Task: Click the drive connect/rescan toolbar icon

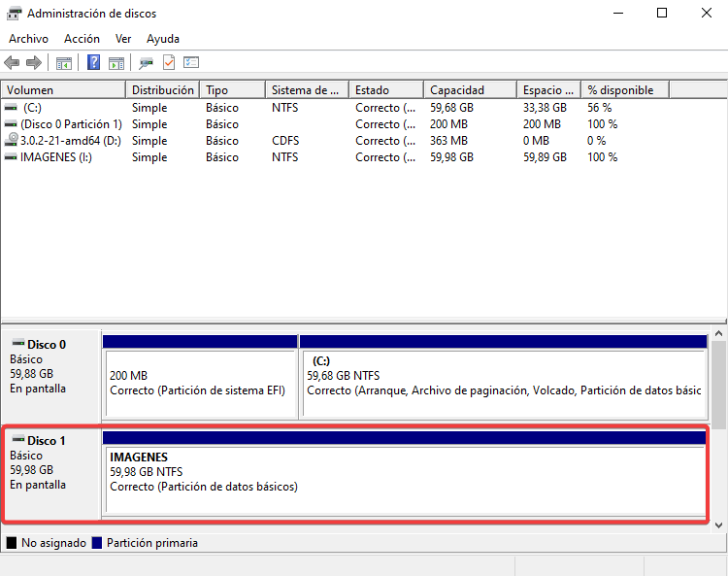Action: [146, 63]
